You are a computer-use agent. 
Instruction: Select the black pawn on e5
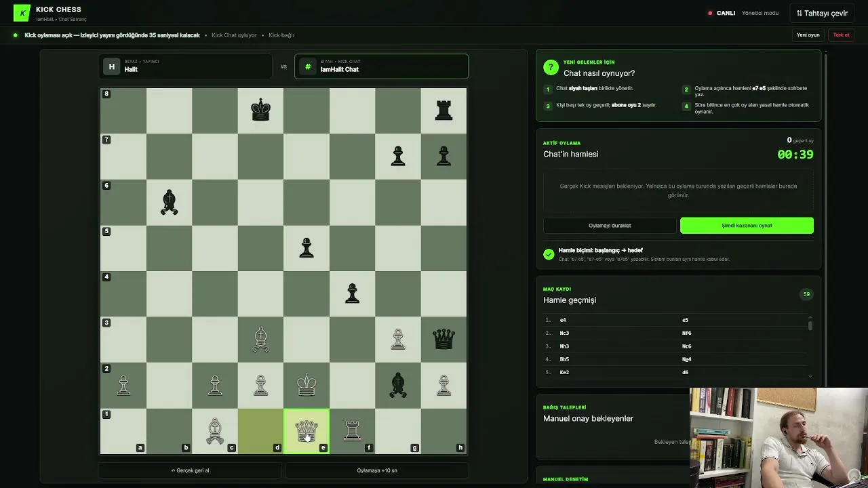pyautogui.click(x=307, y=247)
